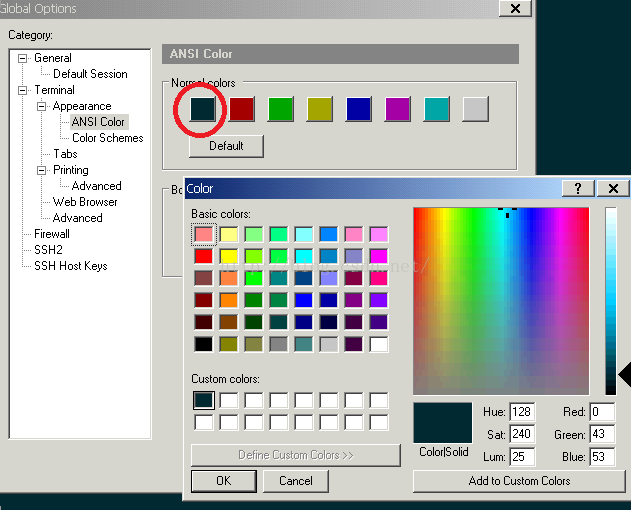Viewport: 631px width, 510px height.
Task: Select the light yellow basic color swatch
Action: 229,234
